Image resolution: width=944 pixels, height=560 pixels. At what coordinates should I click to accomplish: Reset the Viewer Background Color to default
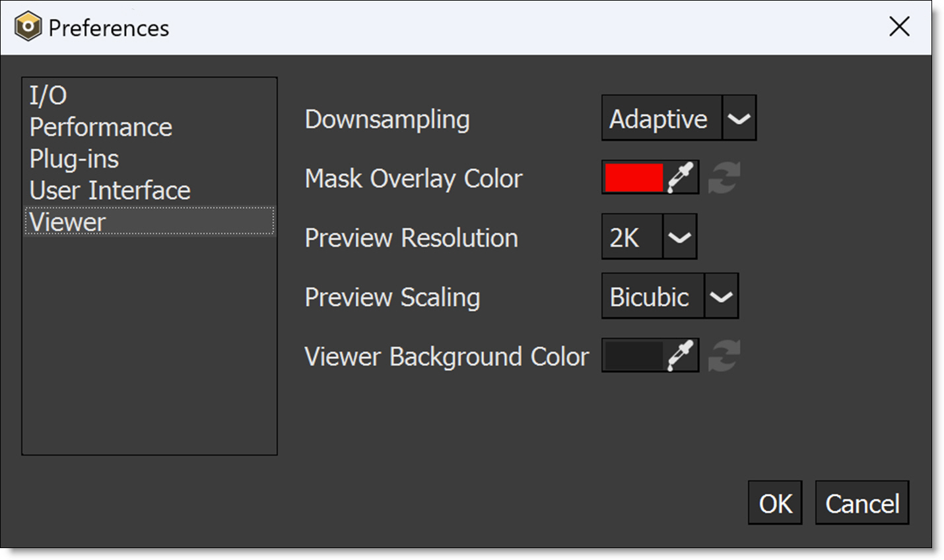(x=724, y=356)
